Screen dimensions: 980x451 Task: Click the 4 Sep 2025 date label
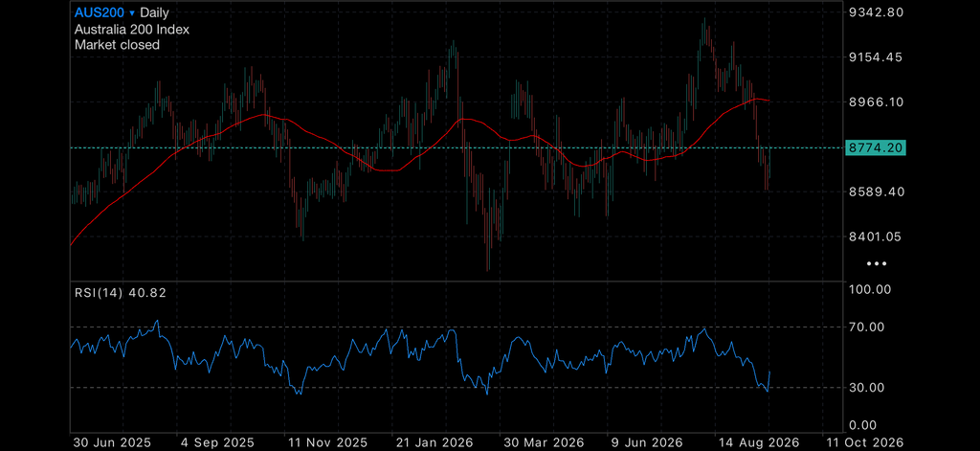[218, 442]
